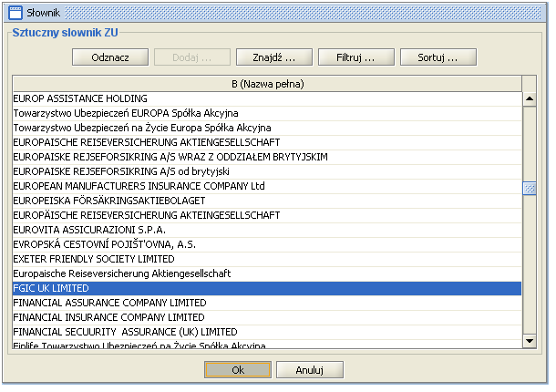Select EXETER FRIENDLY SOCIETY LIMITED row
This screenshot has width=556, height=392.
point(267,259)
